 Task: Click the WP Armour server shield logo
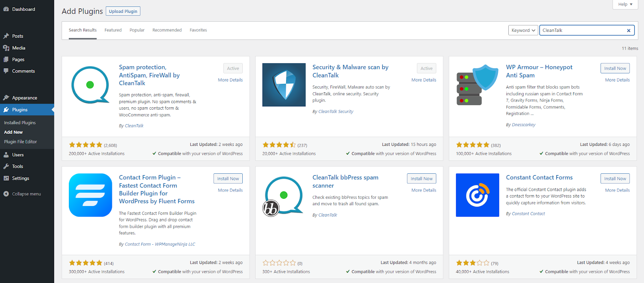click(478, 85)
